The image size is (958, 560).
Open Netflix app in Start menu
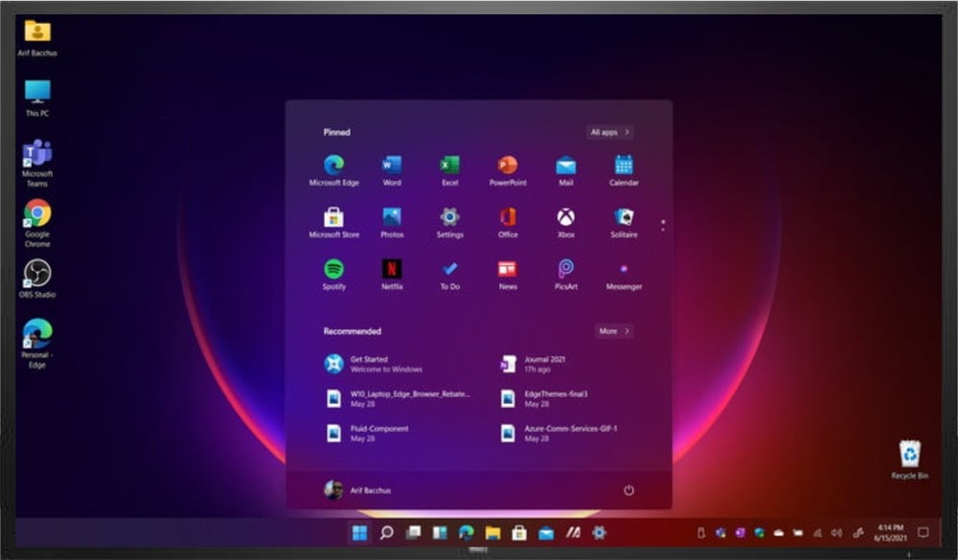click(x=392, y=270)
